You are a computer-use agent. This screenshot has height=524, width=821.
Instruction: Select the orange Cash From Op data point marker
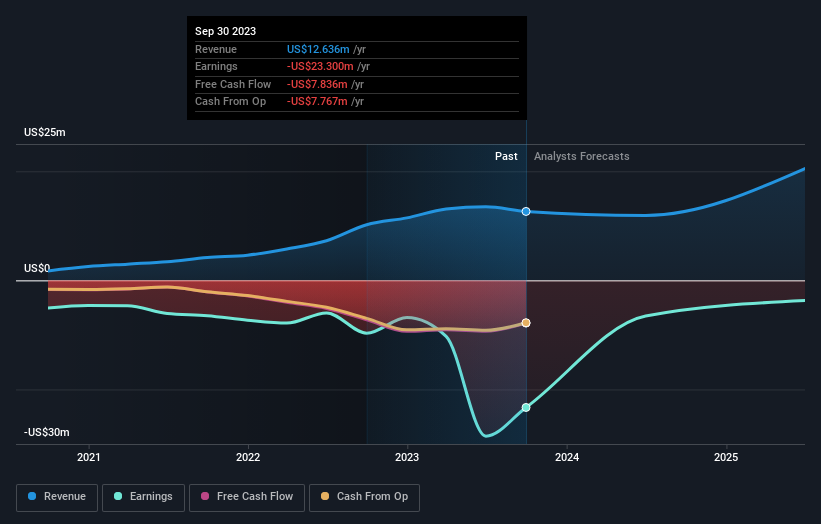coord(526,323)
